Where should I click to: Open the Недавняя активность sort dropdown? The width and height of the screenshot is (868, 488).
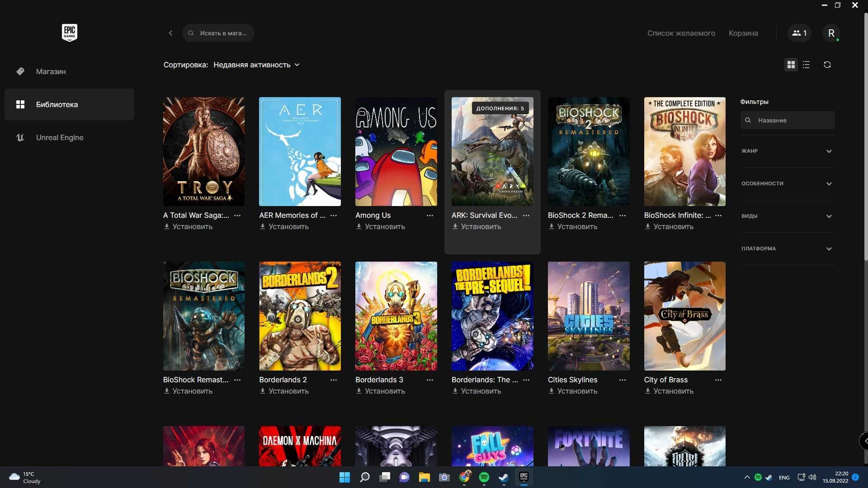point(256,65)
